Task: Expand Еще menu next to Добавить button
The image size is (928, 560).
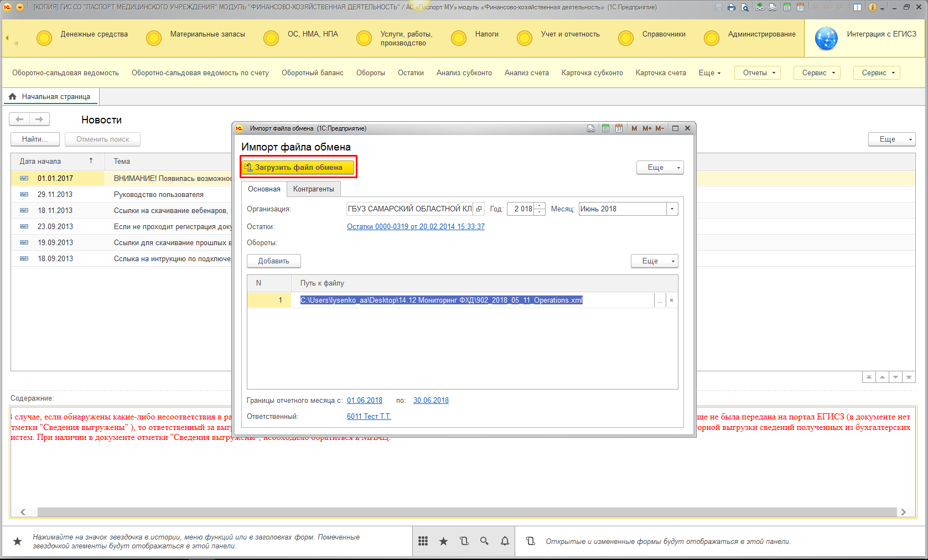Action: coord(655,261)
